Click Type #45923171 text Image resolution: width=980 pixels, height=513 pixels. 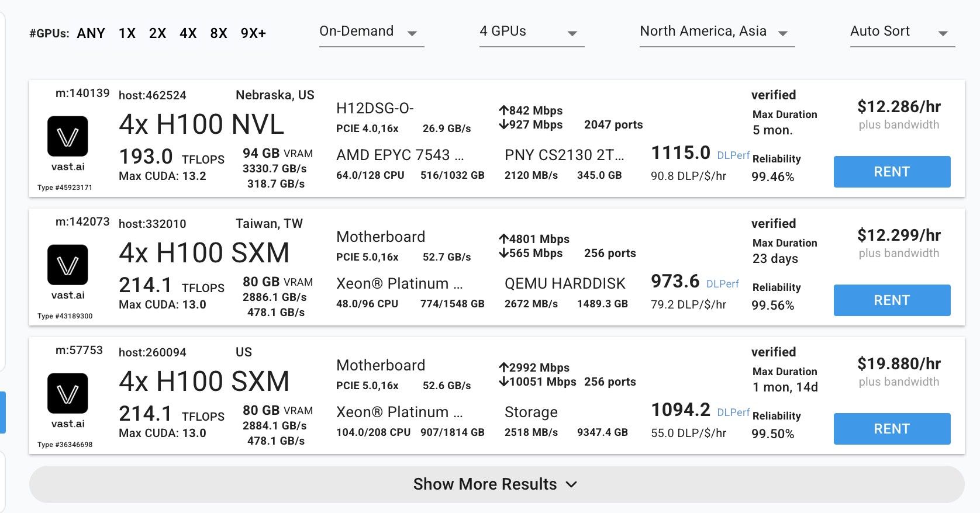coord(65,188)
